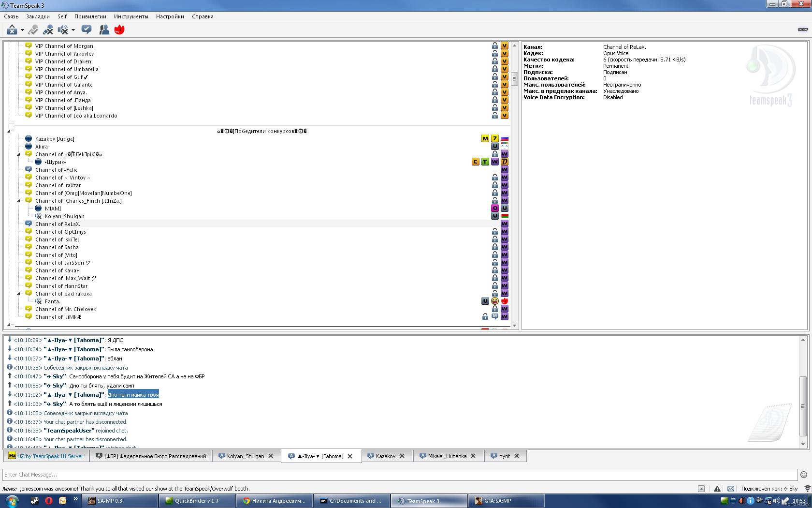The image size is (812, 508).
Task: Click the channel icon of Channel of -Felic
Action: [x=29, y=170]
